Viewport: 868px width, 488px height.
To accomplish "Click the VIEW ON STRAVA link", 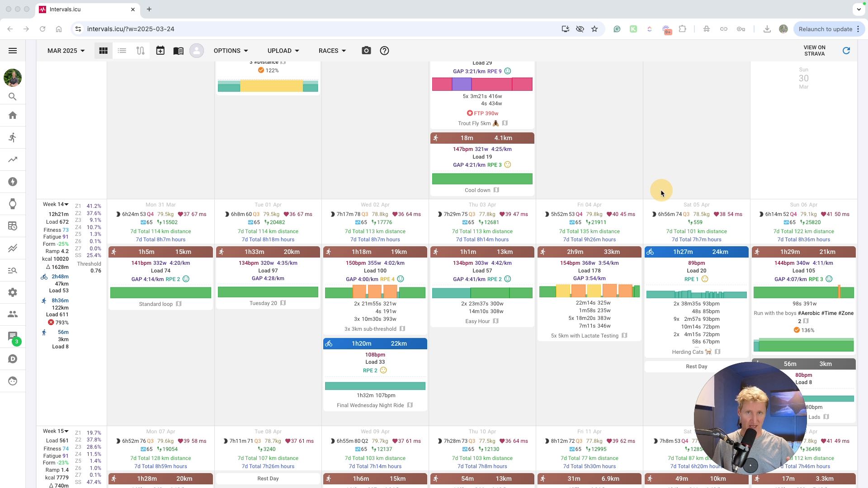I will (x=814, y=51).
